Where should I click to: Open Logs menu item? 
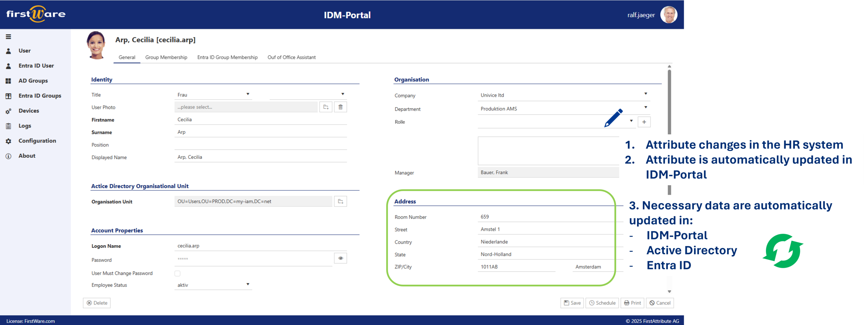pos(25,126)
